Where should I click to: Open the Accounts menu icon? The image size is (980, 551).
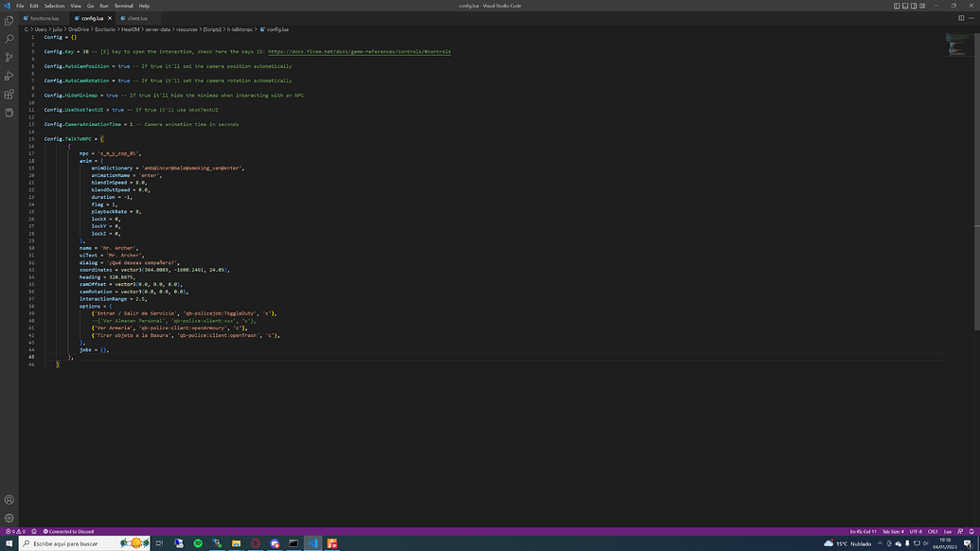click(x=9, y=500)
